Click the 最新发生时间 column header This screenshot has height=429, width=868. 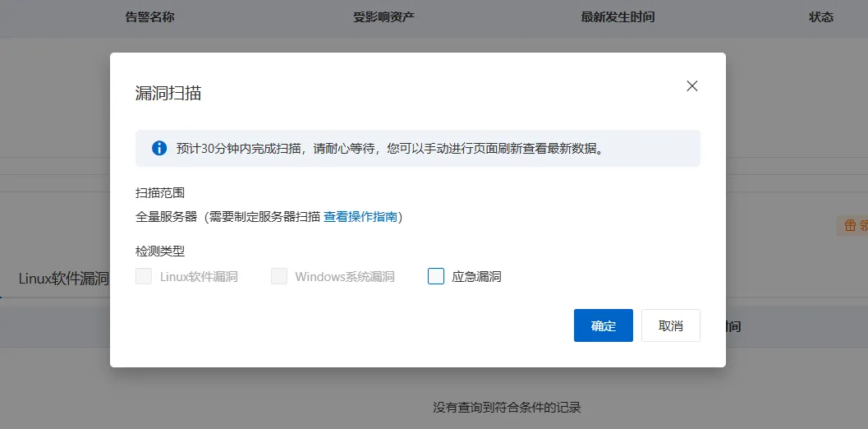coord(618,17)
